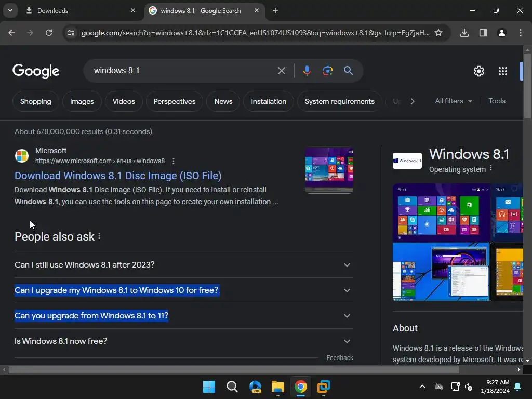Expand "Can I still use Windows 8.1 after 2023?"
The height and width of the screenshot is (399, 532).
pyautogui.click(x=183, y=265)
